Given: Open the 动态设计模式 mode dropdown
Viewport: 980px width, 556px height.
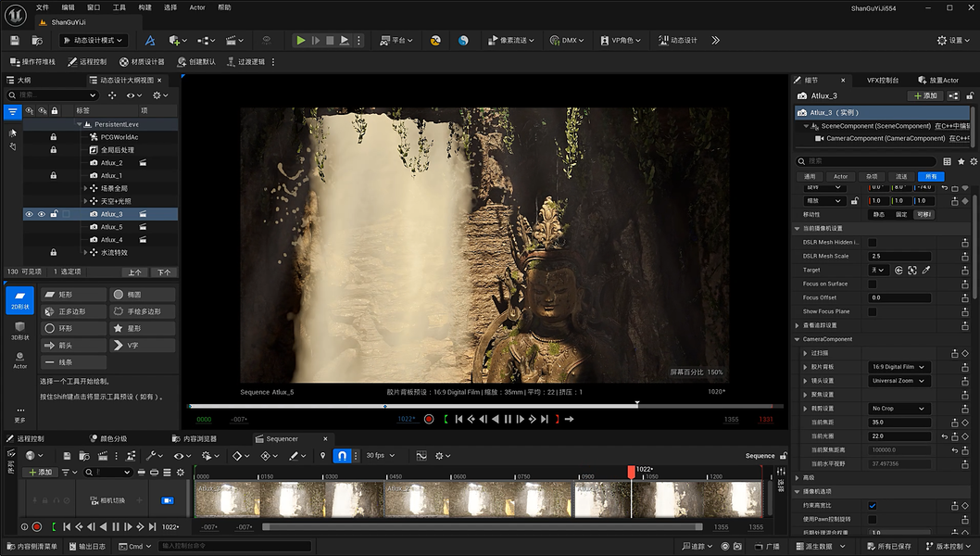Looking at the screenshot, I should pyautogui.click(x=93, y=41).
